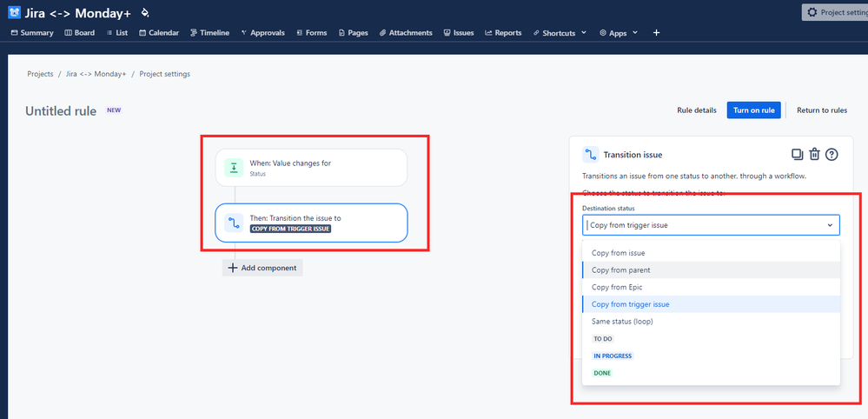The image size is (868, 419).
Task: Open Rule details
Action: tap(696, 110)
